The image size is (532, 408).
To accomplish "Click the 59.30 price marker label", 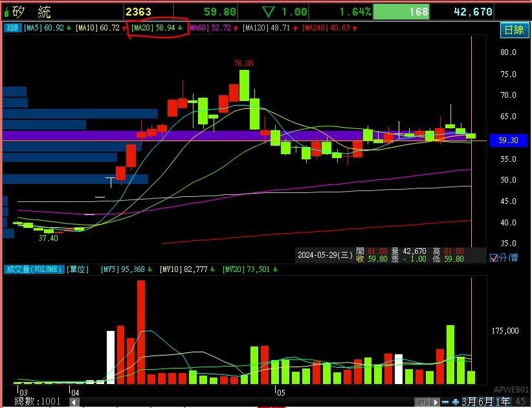I will (508, 140).
